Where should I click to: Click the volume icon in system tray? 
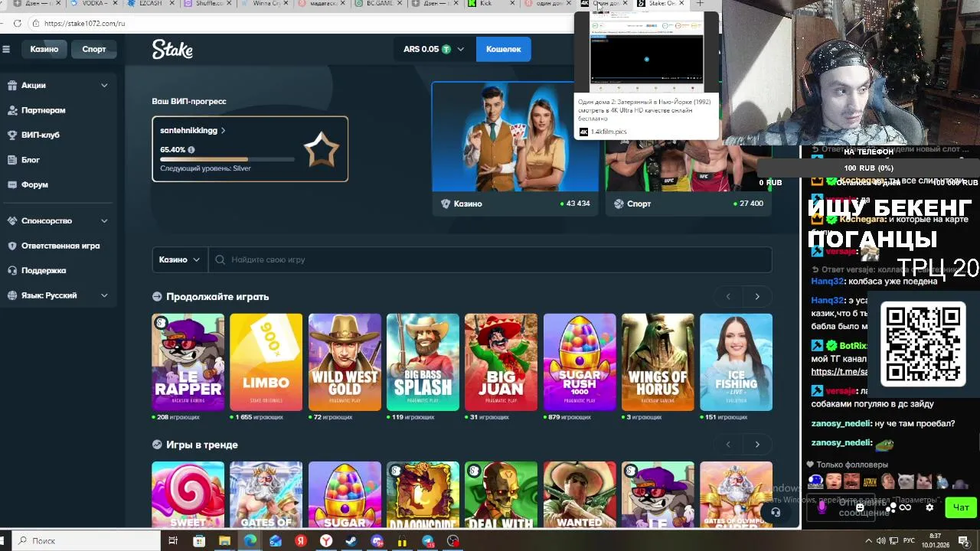pos(880,540)
